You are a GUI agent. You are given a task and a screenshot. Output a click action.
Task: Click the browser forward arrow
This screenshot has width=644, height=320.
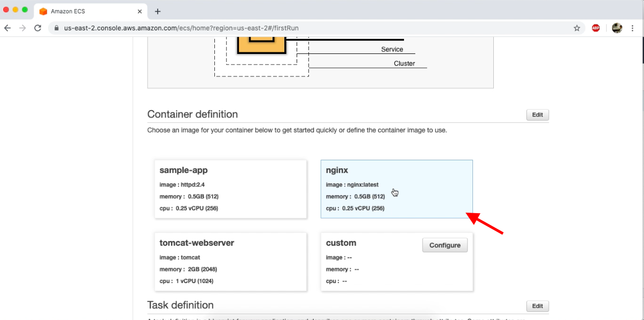[x=22, y=27]
